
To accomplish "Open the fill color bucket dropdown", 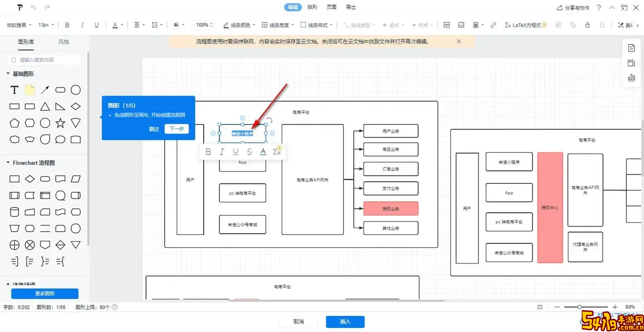I will [x=179, y=25].
